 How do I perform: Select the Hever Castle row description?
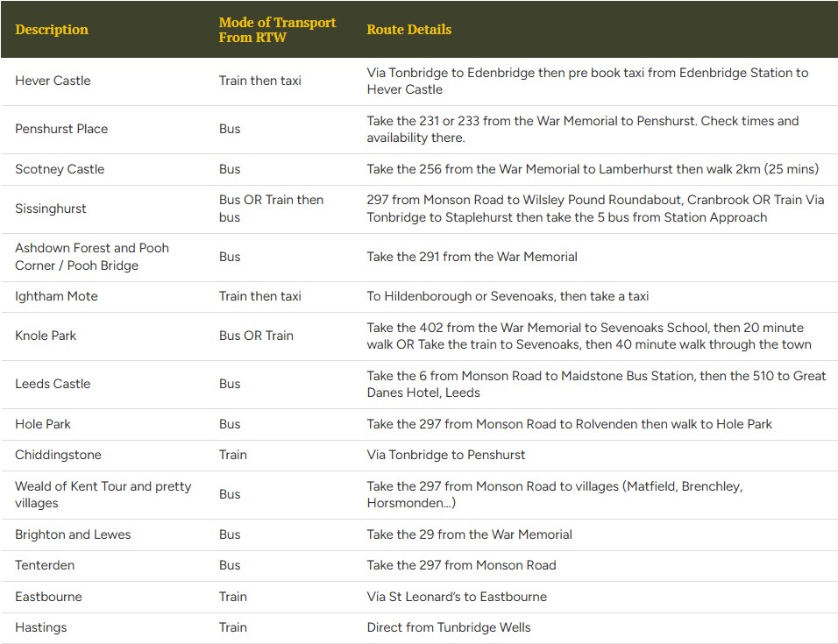point(52,81)
